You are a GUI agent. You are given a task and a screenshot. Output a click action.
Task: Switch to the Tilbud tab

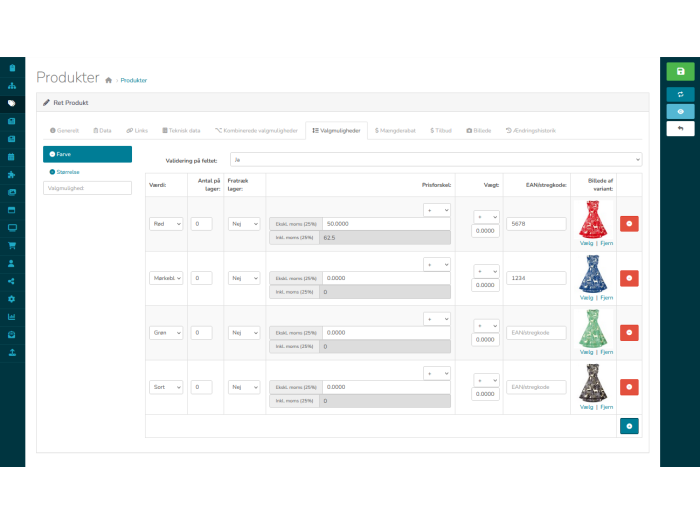(x=441, y=130)
